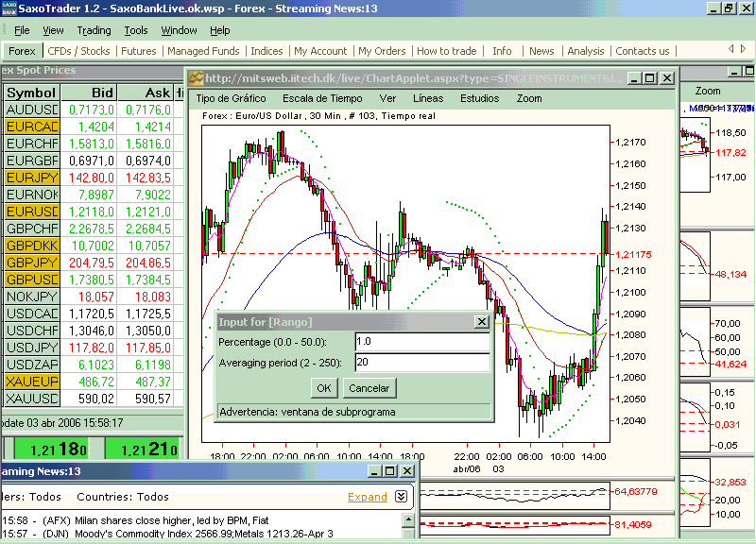Select the EURGBP symbol row
The height and width of the screenshot is (544, 756).
[x=32, y=161]
